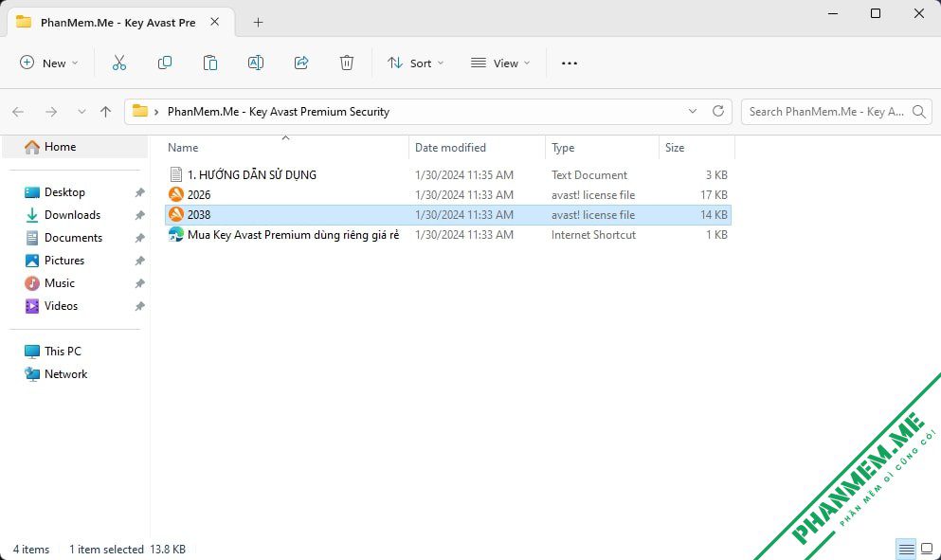Image resolution: width=941 pixels, height=560 pixels.
Task: Click the Cut scissors icon
Action: (x=118, y=63)
